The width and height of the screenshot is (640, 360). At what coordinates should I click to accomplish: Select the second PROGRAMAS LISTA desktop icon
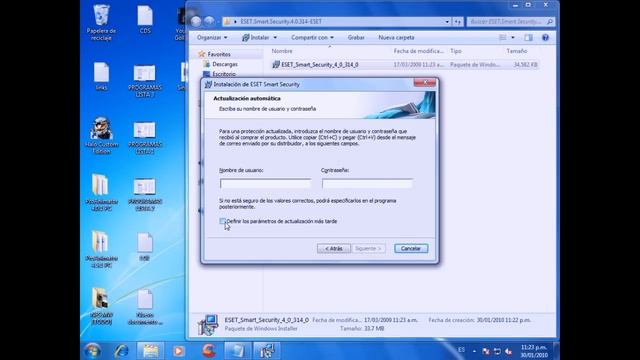(x=145, y=138)
